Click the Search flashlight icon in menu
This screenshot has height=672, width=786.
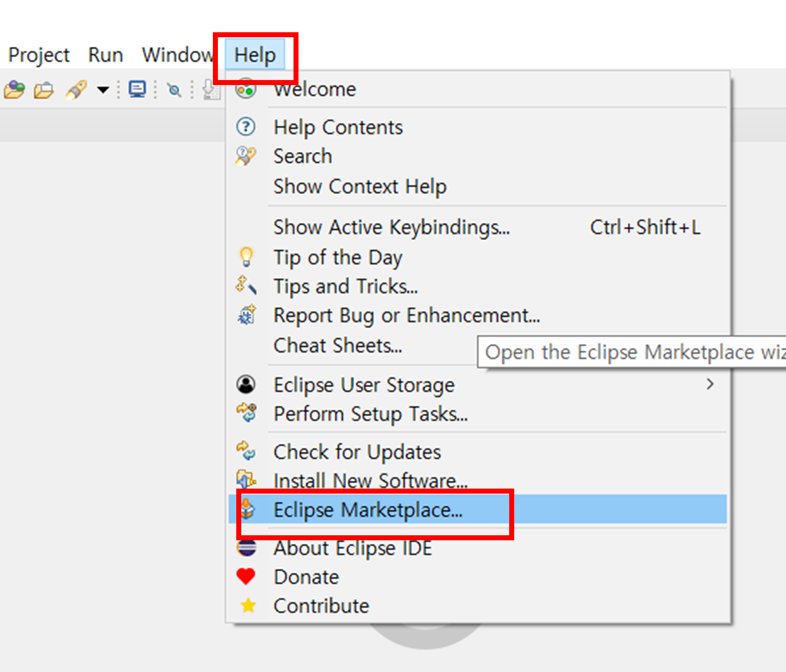(x=245, y=156)
